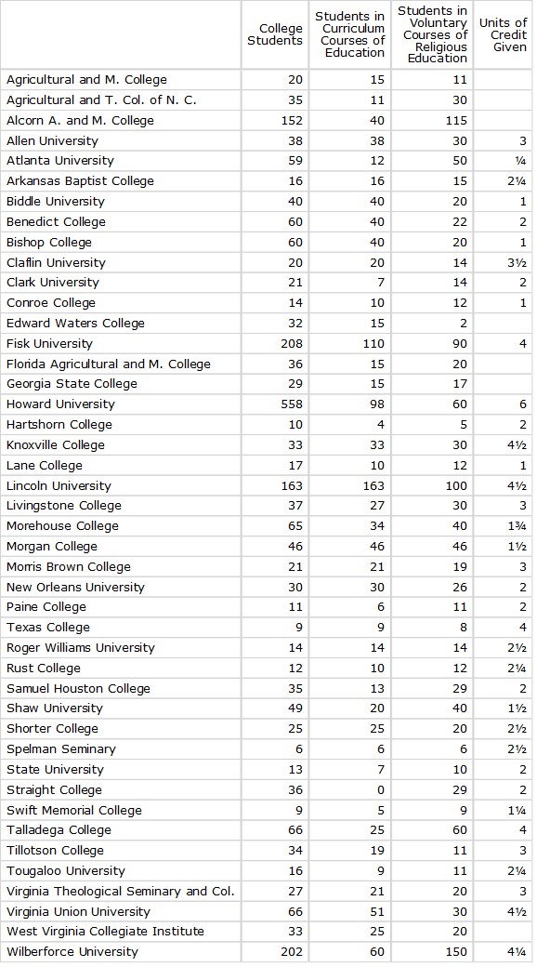Click Howard University's 558 students value
Image resolution: width=550 pixels, height=980 pixels.
pyautogui.click(x=275, y=404)
